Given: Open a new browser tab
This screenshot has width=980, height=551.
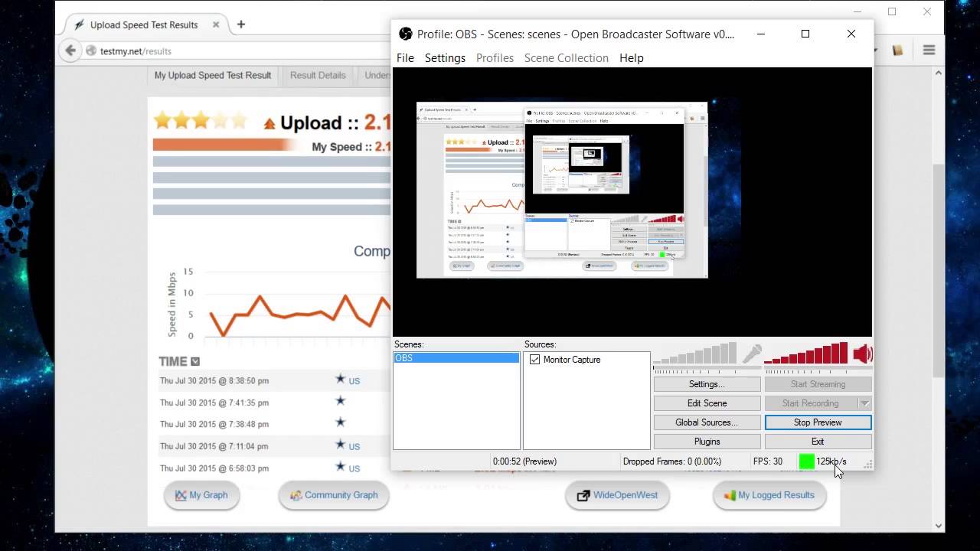Looking at the screenshot, I should pyautogui.click(x=240, y=24).
